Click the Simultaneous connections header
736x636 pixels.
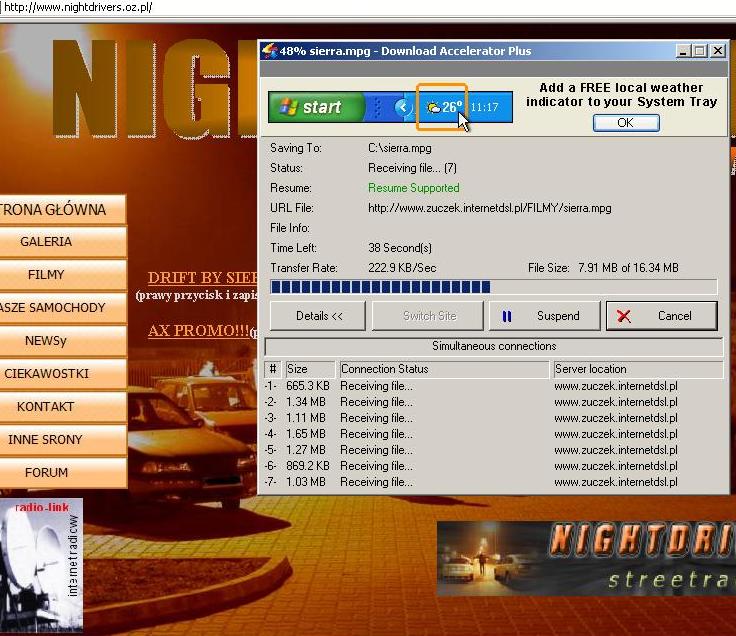click(x=494, y=346)
